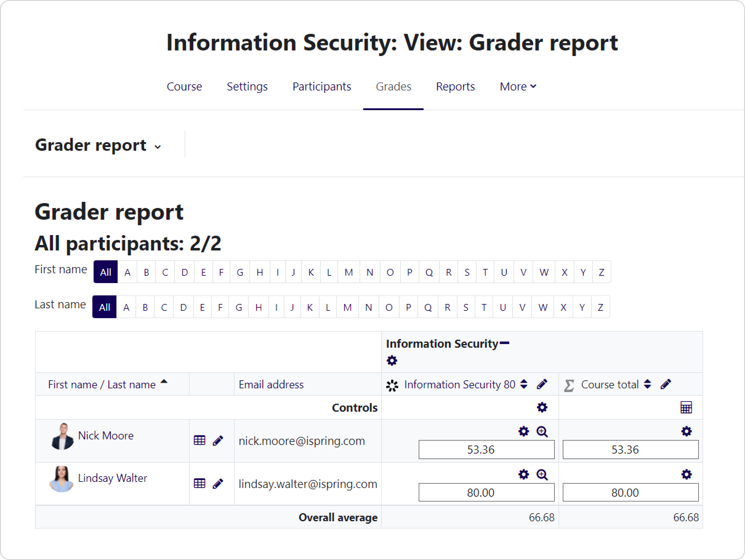The width and height of the screenshot is (745, 560).
Task: Open the Reports tab
Action: pos(455,86)
